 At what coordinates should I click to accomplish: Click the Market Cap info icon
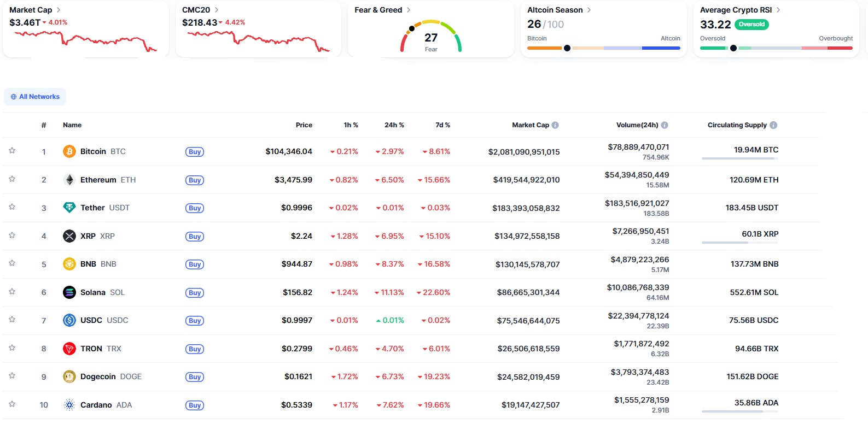click(x=555, y=125)
